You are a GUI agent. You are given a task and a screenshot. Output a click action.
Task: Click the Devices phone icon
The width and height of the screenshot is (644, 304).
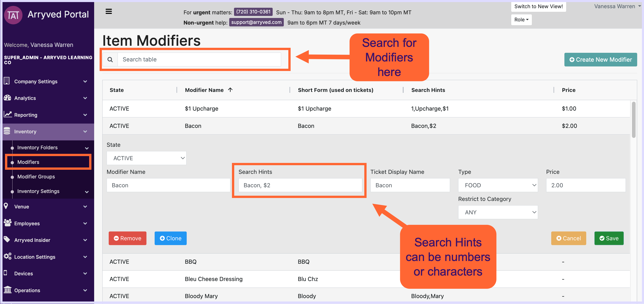5,273
